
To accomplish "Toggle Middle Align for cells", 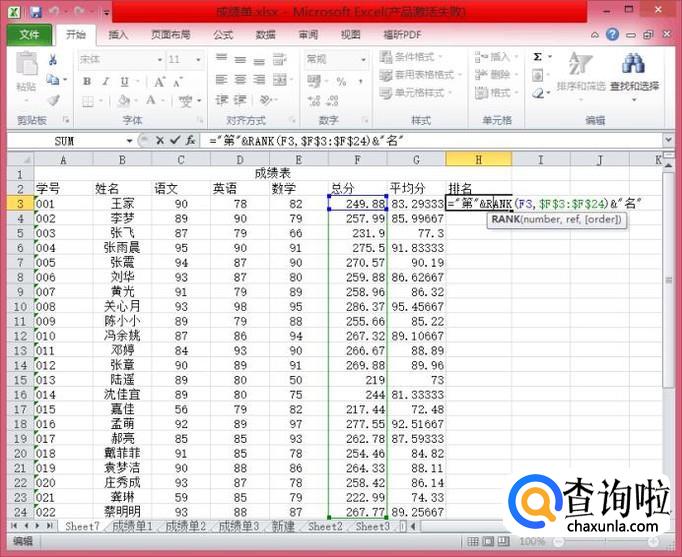I will 241,60.
